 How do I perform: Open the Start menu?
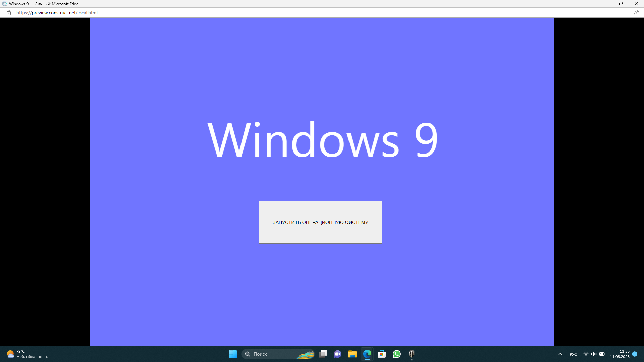(233, 354)
